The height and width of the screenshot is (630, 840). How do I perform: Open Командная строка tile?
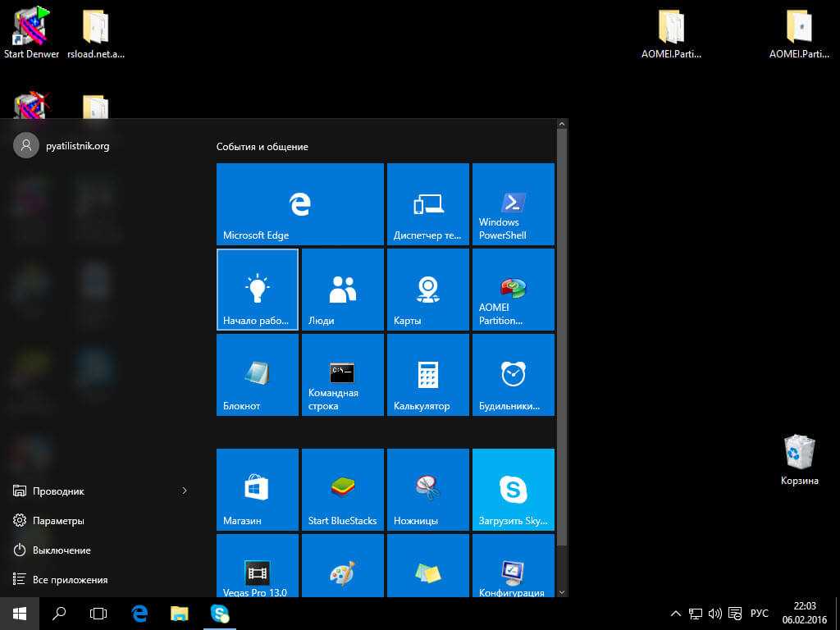(x=342, y=375)
